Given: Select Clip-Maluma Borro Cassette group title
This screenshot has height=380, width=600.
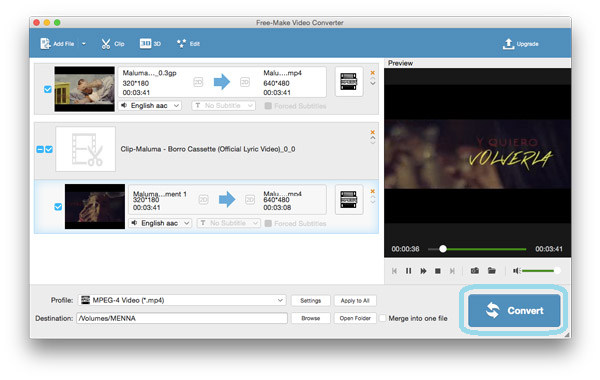Looking at the screenshot, I should point(208,149).
